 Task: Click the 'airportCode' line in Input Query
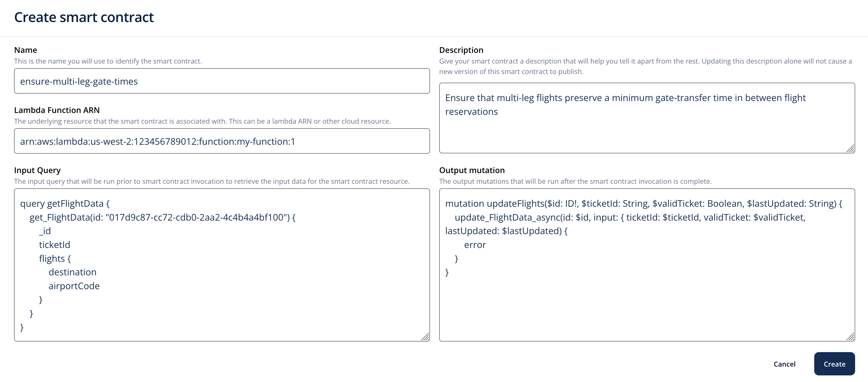74,286
